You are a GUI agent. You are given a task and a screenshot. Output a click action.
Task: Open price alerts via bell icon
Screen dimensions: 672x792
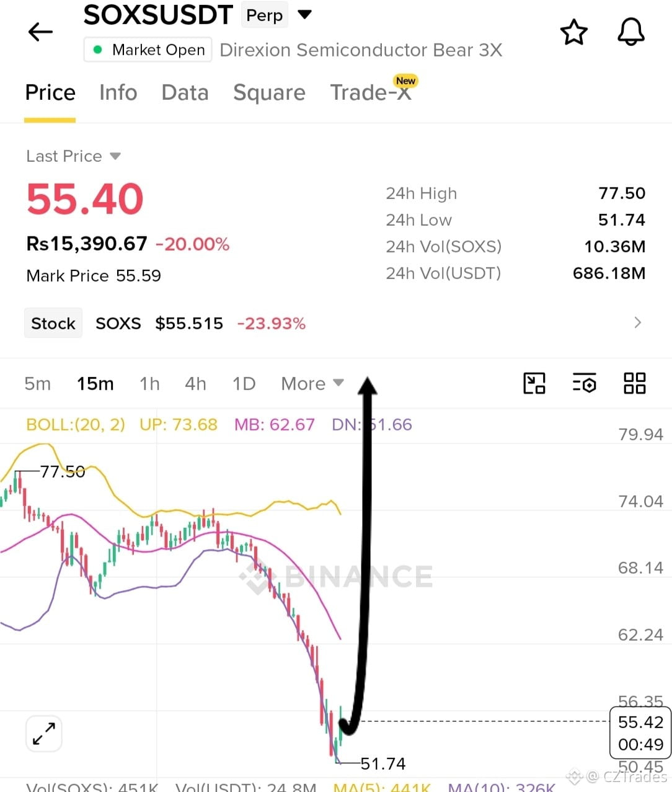631,32
